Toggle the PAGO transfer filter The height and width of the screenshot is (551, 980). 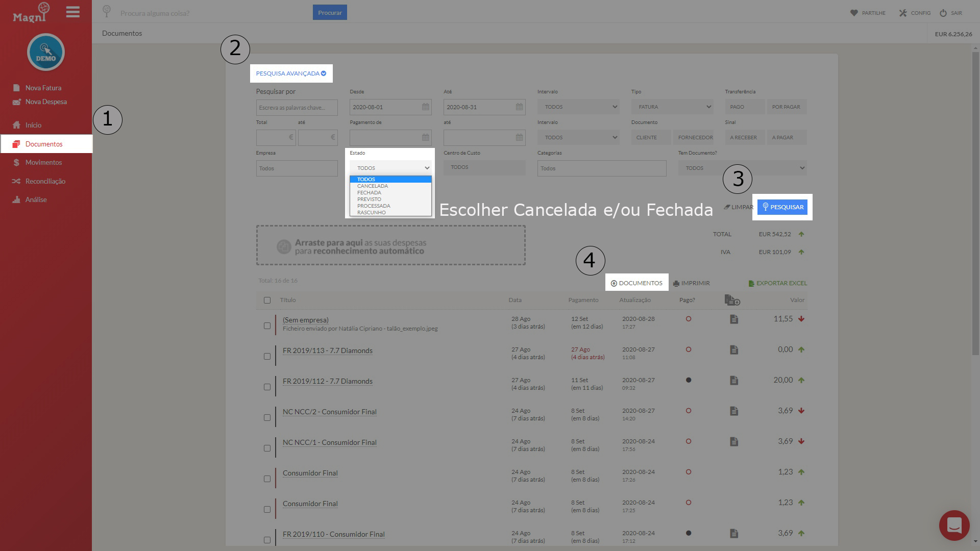[x=745, y=107]
